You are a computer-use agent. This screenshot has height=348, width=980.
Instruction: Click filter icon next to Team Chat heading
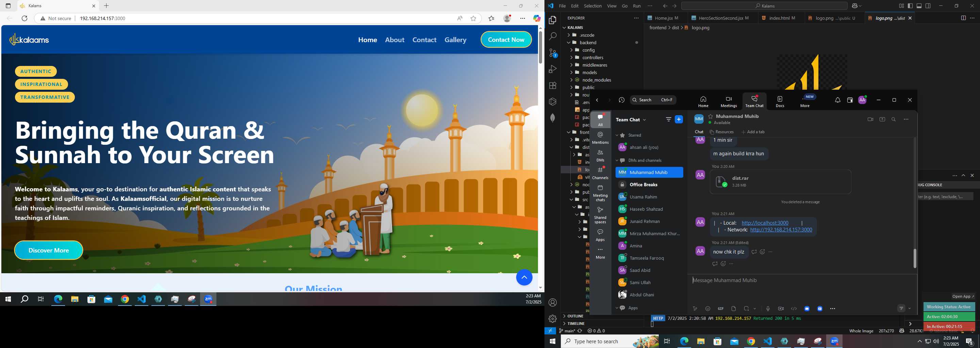(668, 119)
